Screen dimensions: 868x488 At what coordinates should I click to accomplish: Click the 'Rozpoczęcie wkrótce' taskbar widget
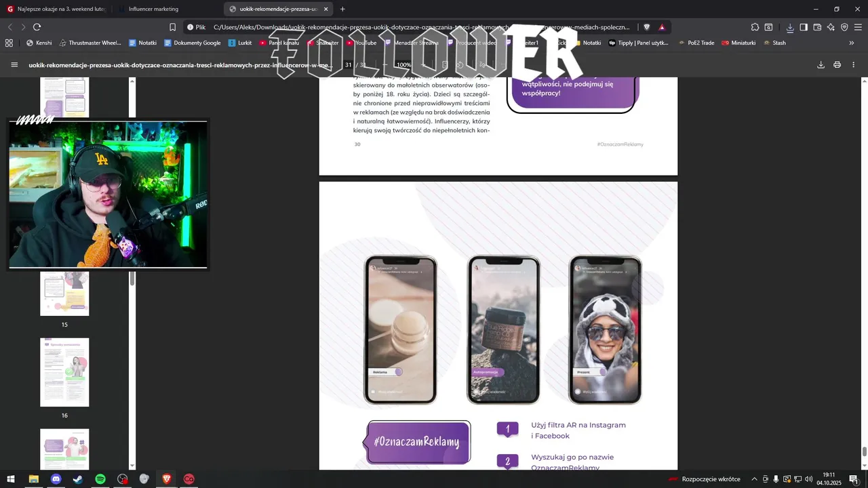tap(704, 479)
